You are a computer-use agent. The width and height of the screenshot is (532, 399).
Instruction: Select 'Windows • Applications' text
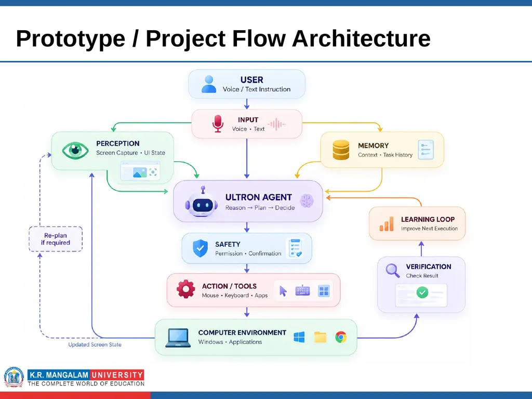[x=230, y=342]
